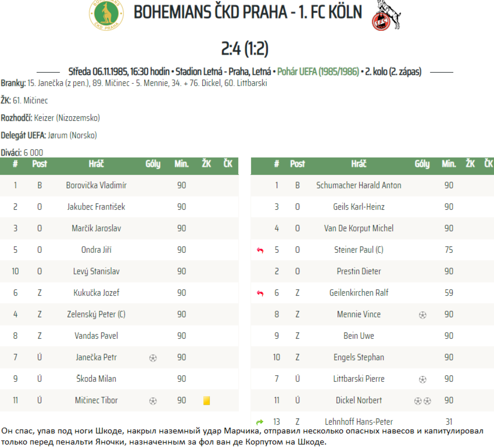Viewport: 494px width, 448px height.
Task: Select player Van De Korput Michel
Action: [359, 228]
